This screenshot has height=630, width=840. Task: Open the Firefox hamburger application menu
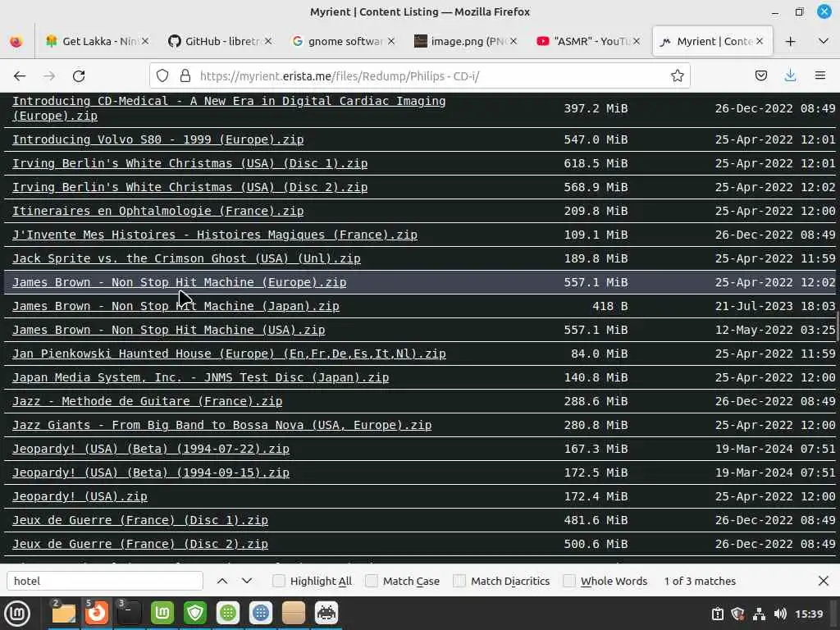[819, 76]
